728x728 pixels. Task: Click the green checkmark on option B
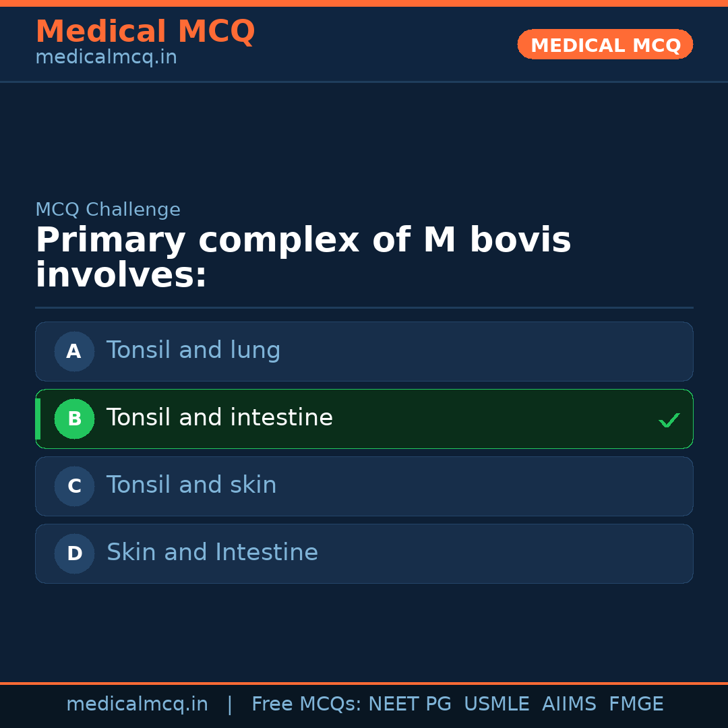click(669, 420)
